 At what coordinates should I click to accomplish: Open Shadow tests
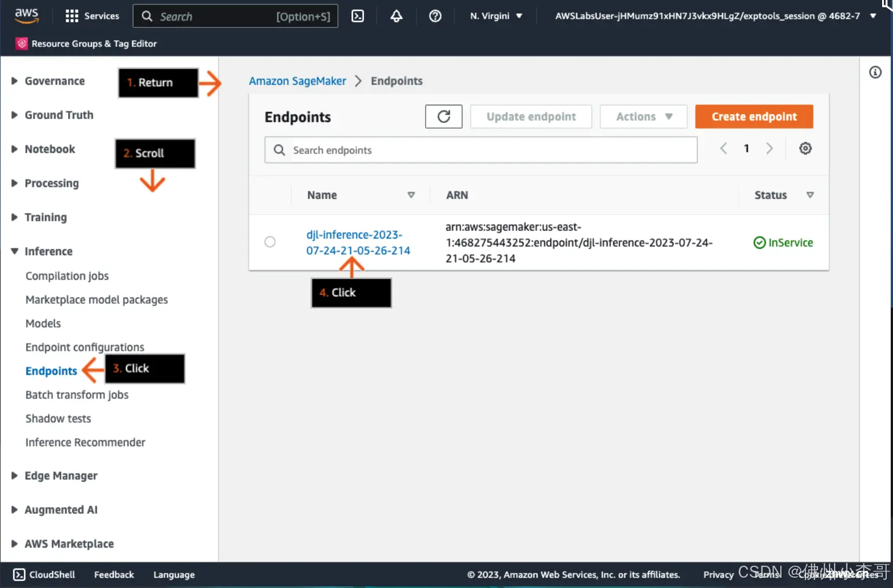click(x=58, y=419)
